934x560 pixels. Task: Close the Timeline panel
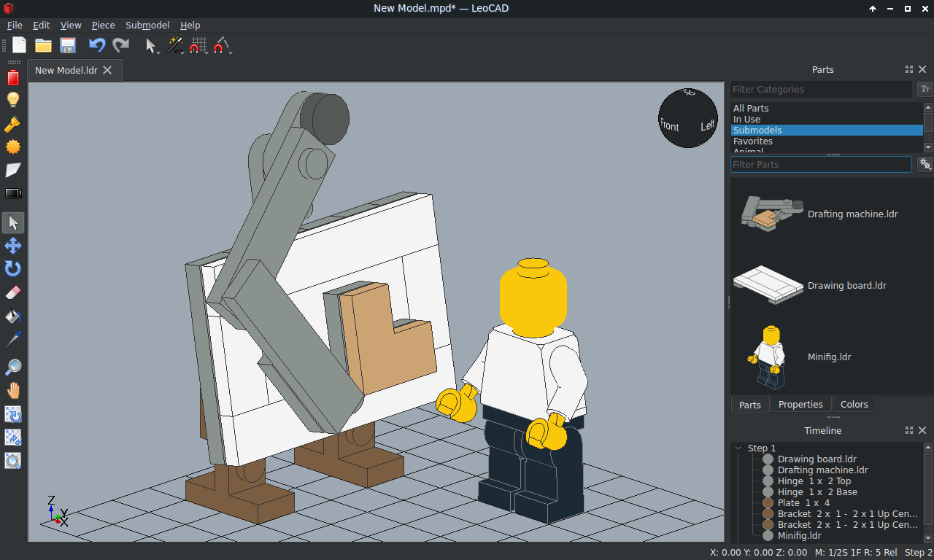coord(922,430)
